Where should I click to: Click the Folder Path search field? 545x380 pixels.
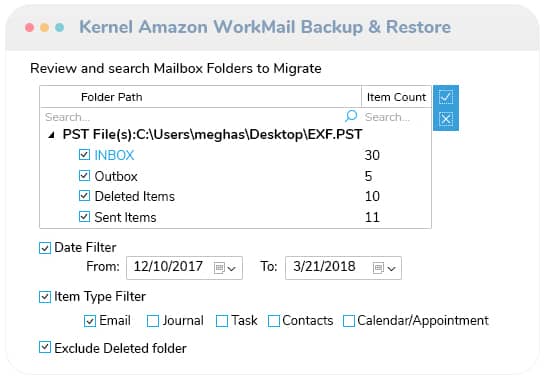193,117
